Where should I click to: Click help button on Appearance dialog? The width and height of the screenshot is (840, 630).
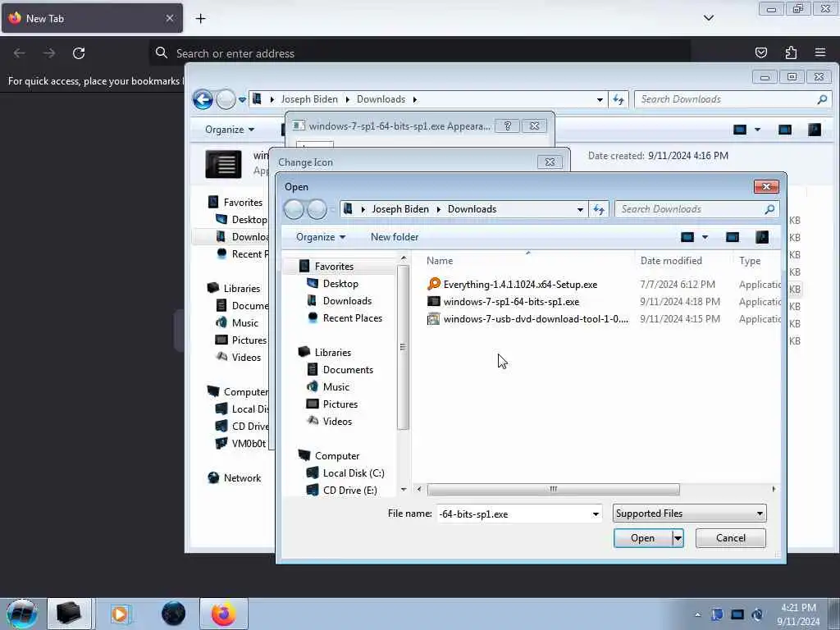(x=507, y=126)
